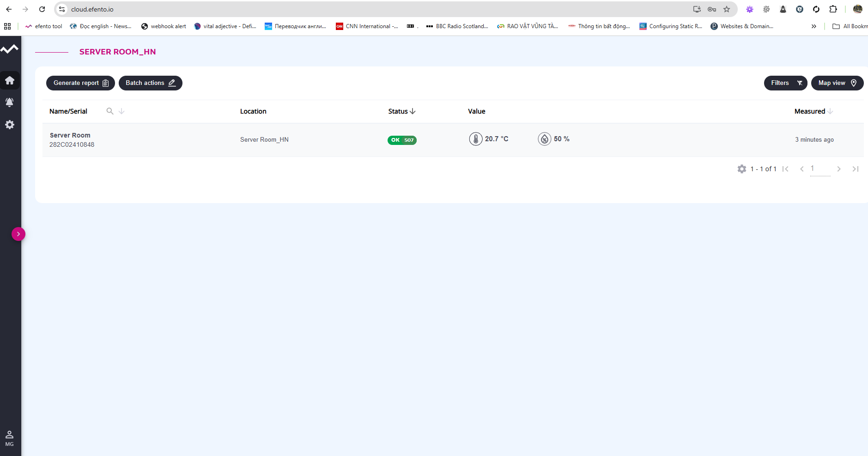Open the Filters button
868x456 pixels.
(x=786, y=83)
